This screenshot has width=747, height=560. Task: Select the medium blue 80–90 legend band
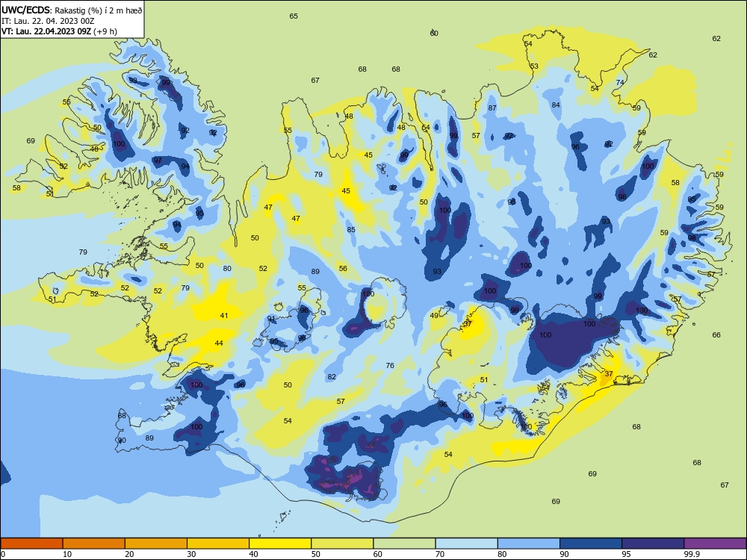pos(529,544)
